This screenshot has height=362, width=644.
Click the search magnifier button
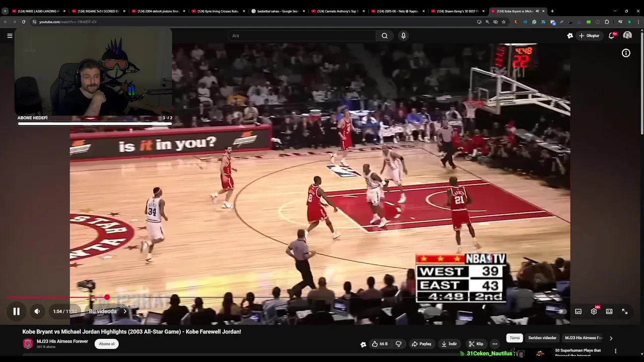(384, 36)
